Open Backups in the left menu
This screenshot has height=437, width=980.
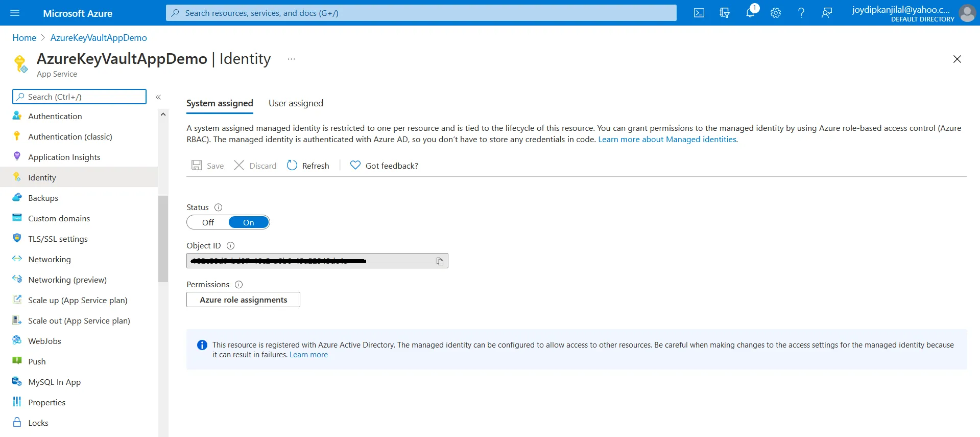[79, 198]
